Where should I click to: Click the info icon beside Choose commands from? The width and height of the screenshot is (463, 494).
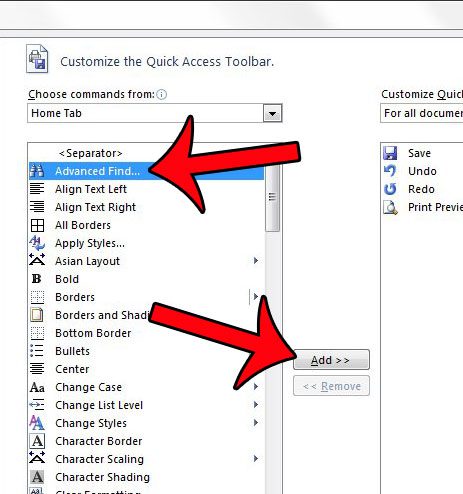[x=162, y=95]
